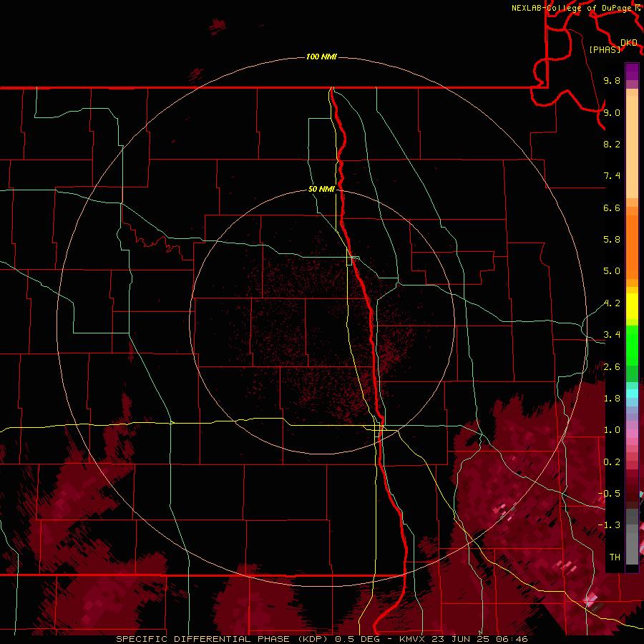
Task: Click the 3.4 scale value
Action: point(612,335)
